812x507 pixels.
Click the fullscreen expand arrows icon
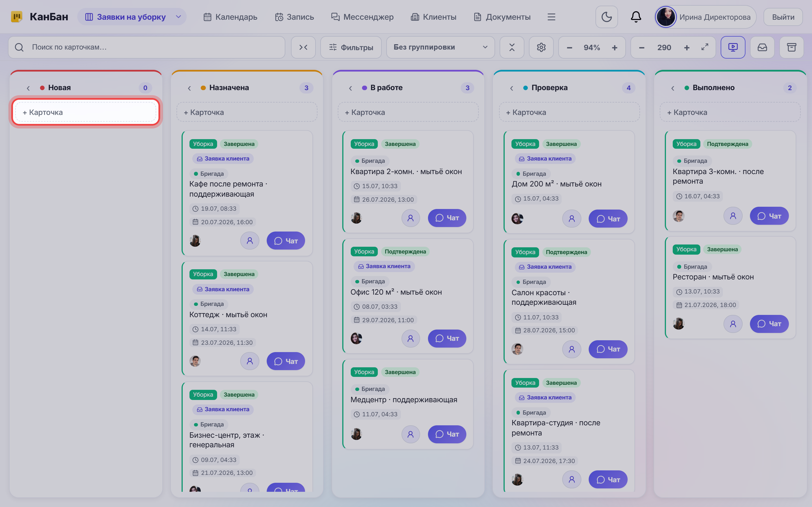[x=705, y=47]
